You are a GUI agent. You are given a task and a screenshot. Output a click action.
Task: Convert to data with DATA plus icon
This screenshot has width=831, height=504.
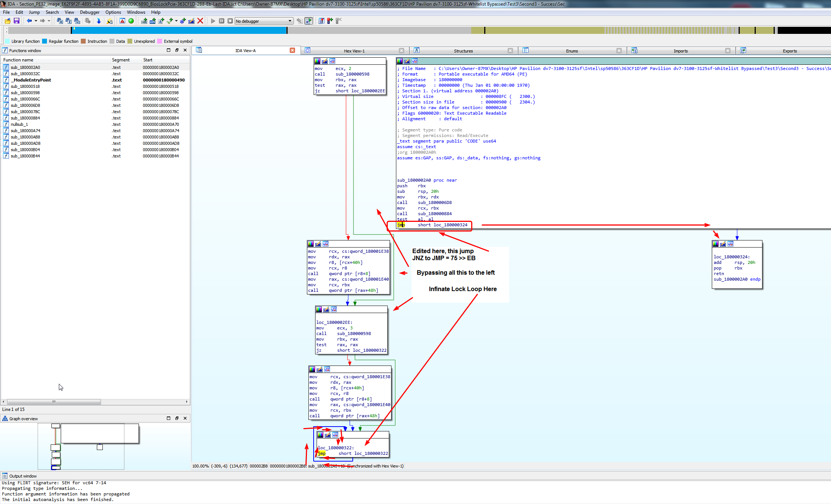click(153, 21)
